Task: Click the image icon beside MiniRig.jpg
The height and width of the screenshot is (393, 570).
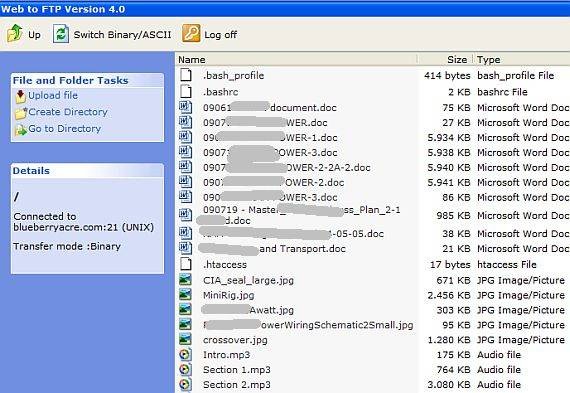Action: coord(185,294)
